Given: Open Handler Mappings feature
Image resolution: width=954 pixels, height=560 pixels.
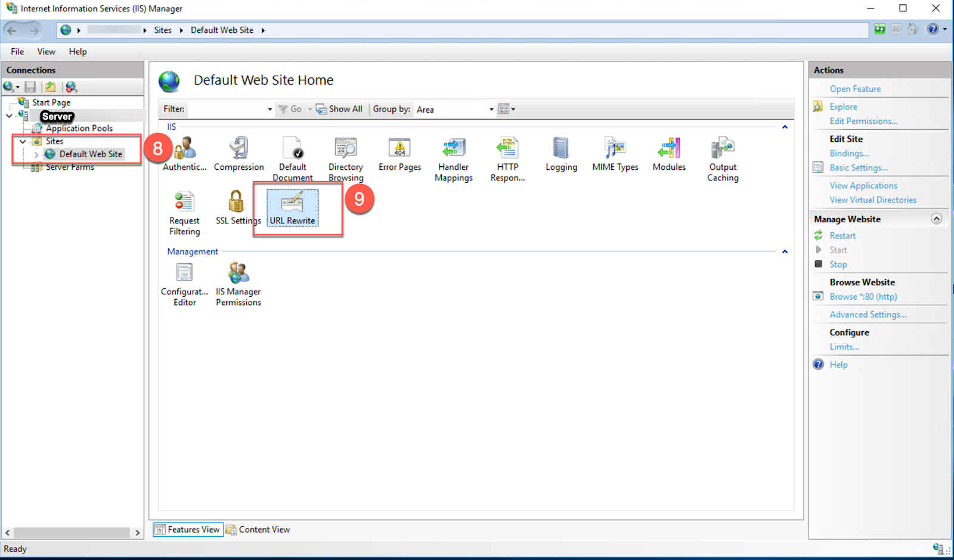Looking at the screenshot, I should click(453, 158).
